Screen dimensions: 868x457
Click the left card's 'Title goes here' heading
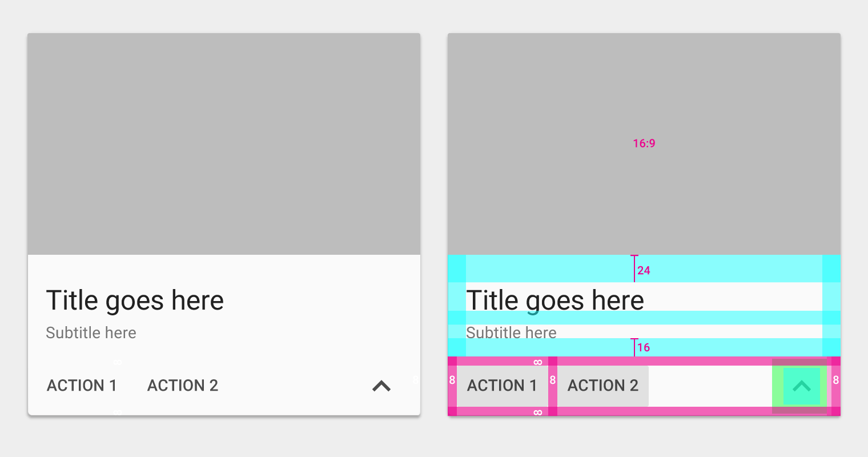coord(135,300)
